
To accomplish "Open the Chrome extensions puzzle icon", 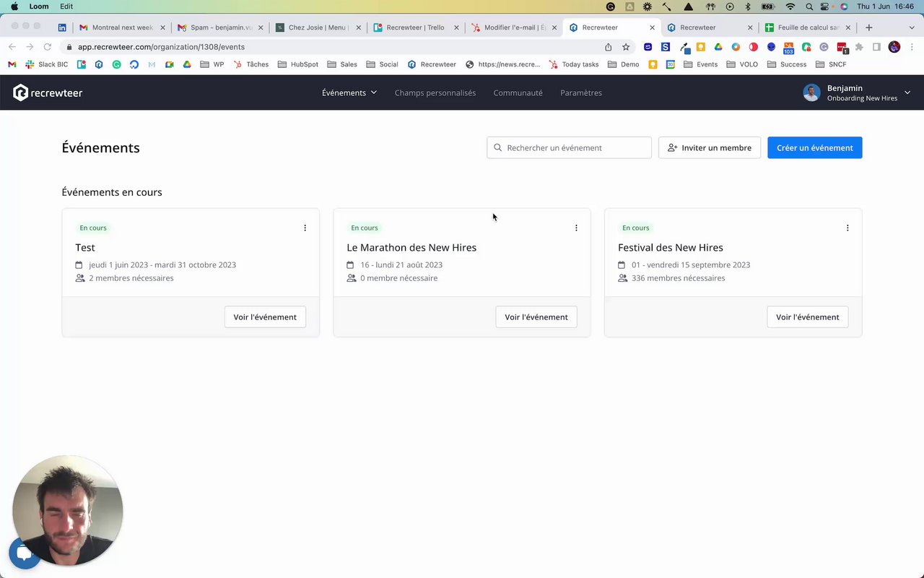I will [859, 47].
